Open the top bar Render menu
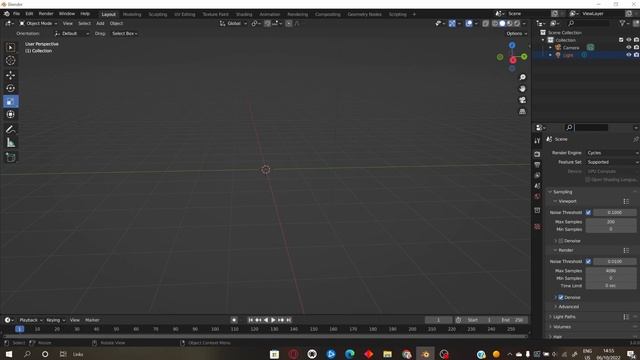The height and width of the screenshot is (360, 640). tap(46, 14)
